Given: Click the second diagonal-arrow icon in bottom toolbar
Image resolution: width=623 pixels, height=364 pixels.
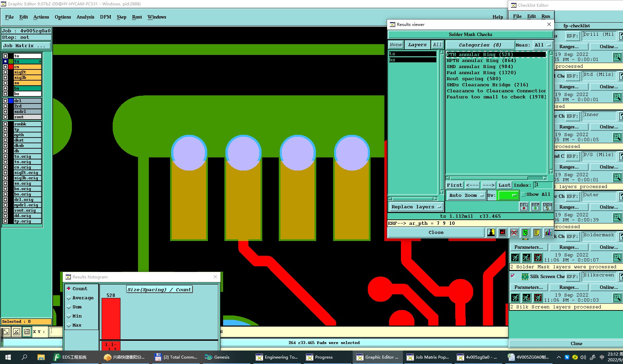Looking at the screenshot, I should click(x=17, y=332).
